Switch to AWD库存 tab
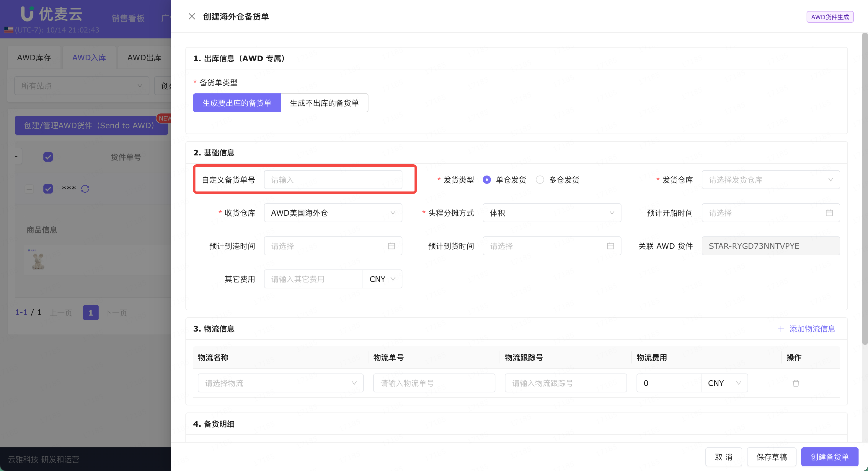This screenshot has height=471, width=868. (34, 58)
